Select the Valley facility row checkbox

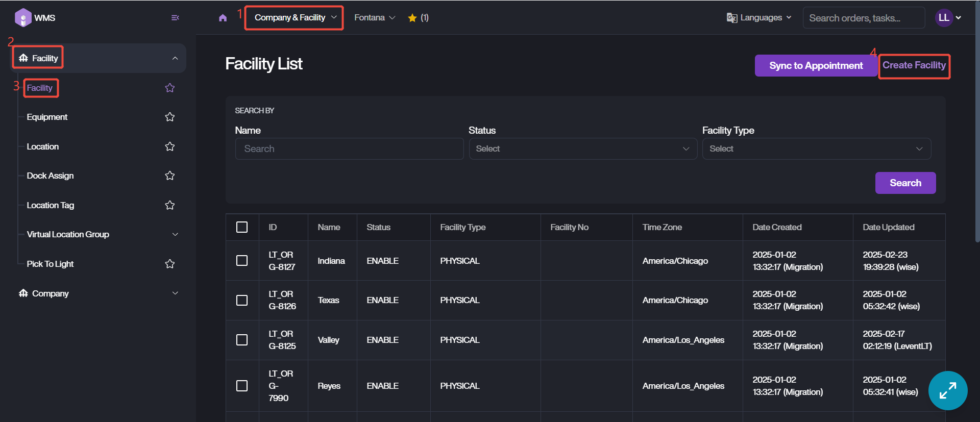pyautogui.click(x=242, y=340)
